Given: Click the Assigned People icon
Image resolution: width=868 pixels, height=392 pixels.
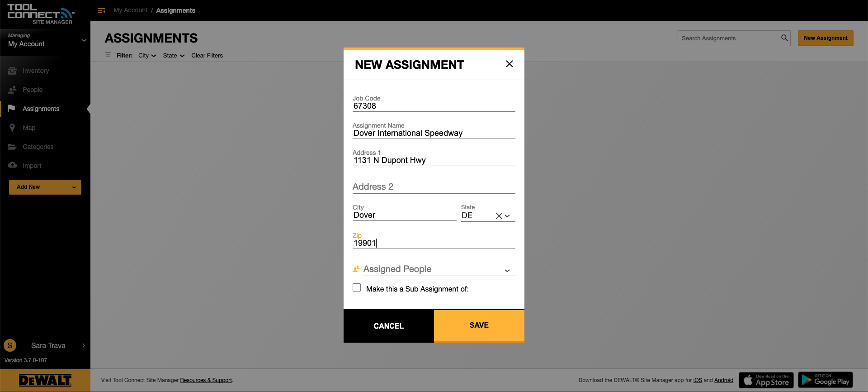Looking at the screenshot, I should [356, 269].
